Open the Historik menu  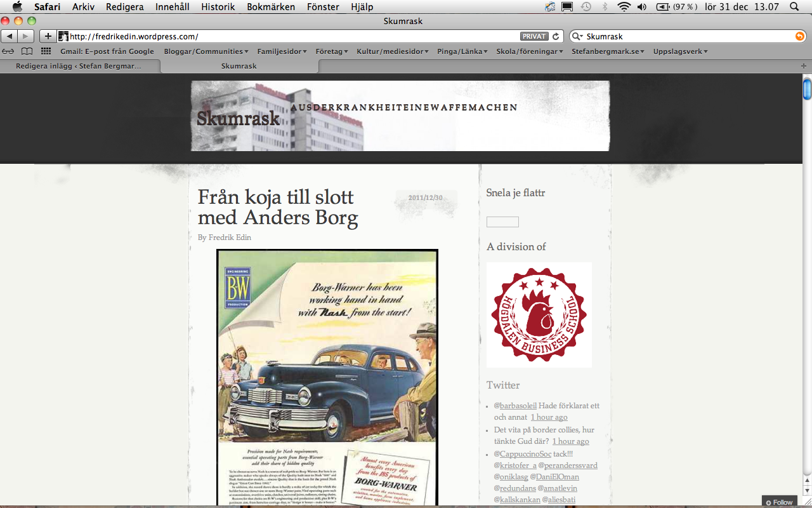click(x=218, y=7)
